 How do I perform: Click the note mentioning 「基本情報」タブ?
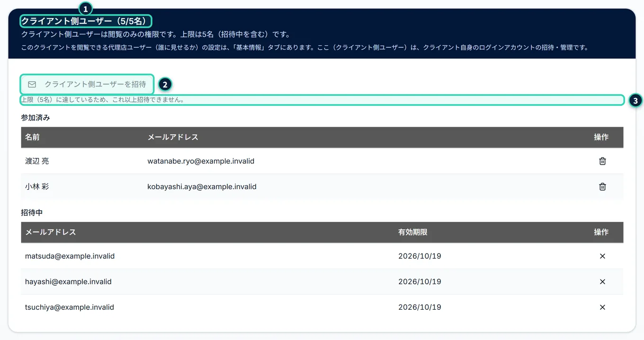[305, 48]
